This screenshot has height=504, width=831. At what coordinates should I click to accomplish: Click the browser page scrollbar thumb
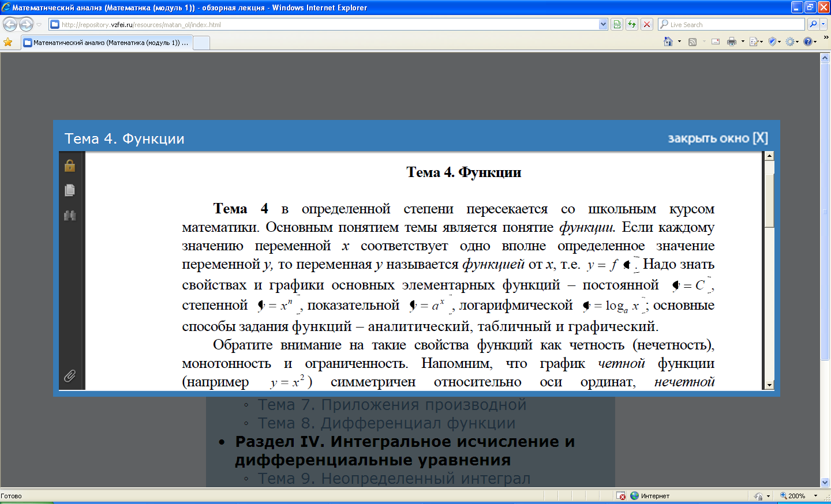coord(825,212)
